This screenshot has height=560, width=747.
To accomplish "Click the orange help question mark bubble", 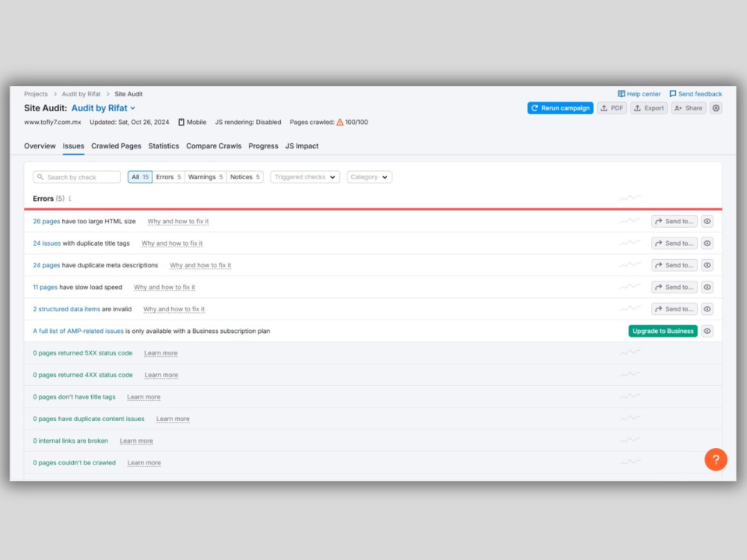I will coord(716,459).
